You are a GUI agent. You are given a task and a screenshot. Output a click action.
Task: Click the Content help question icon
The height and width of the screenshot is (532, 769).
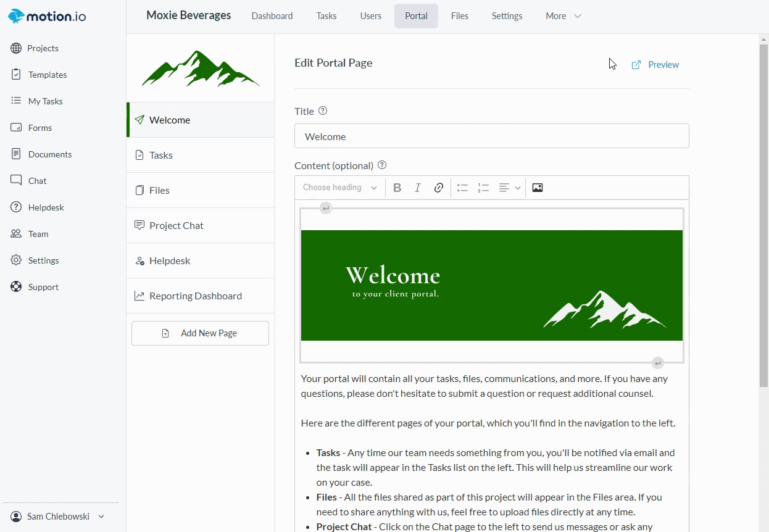coord(382,165)
